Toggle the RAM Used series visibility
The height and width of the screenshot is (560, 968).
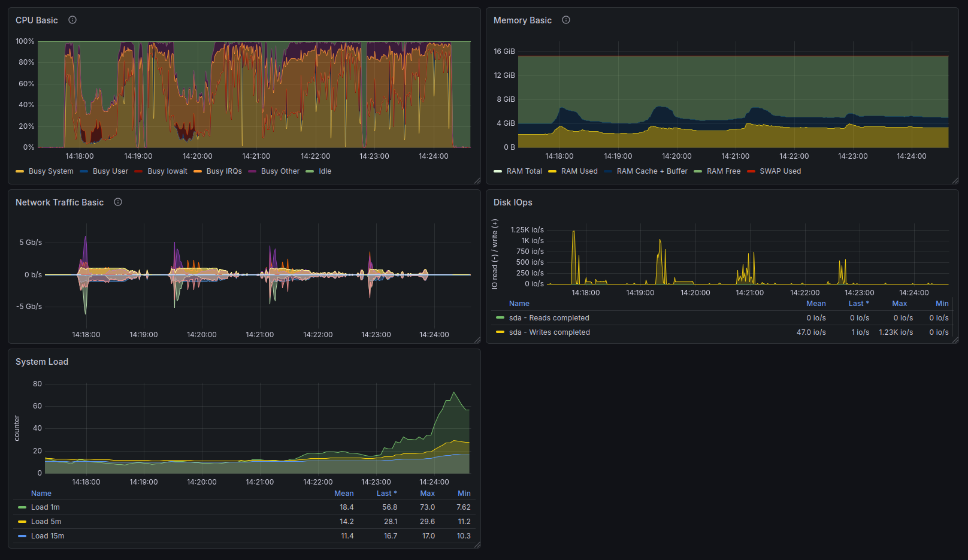point(579,171)
